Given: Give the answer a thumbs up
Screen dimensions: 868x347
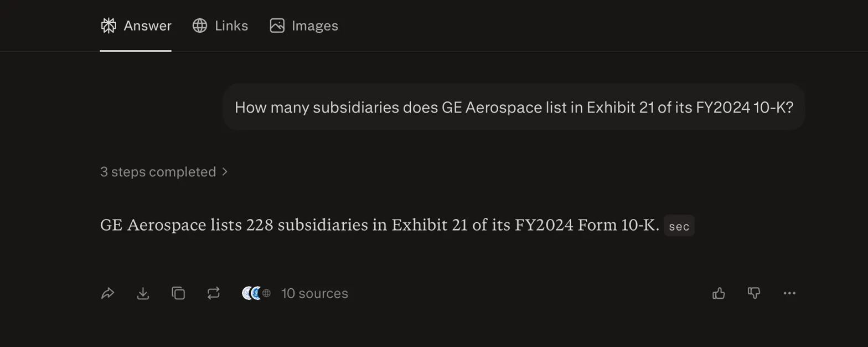Looking at the screenshot, I should pyautogui.click(x=718, y=293).
